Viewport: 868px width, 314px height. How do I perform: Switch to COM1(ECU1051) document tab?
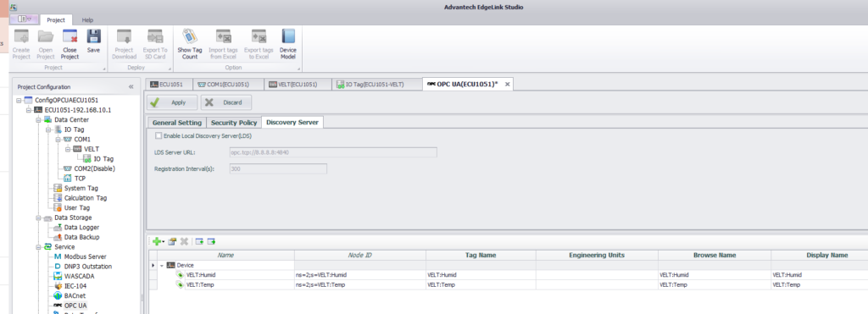click(228, 84)
